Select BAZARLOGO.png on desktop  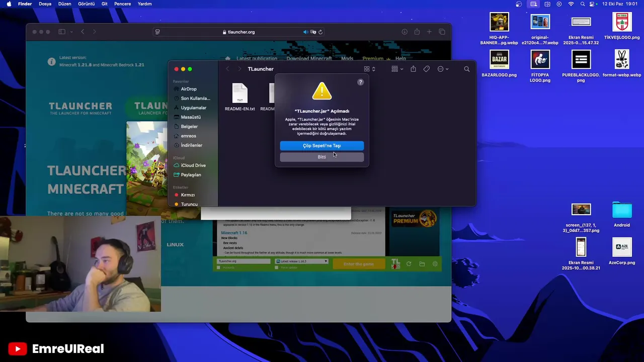(499, 64)
